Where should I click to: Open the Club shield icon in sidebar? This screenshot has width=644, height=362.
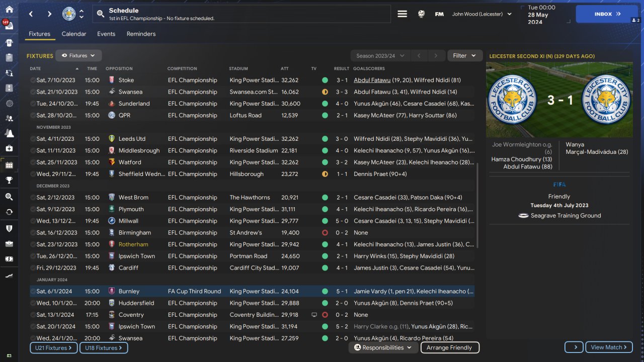click(x=9, y=228)
